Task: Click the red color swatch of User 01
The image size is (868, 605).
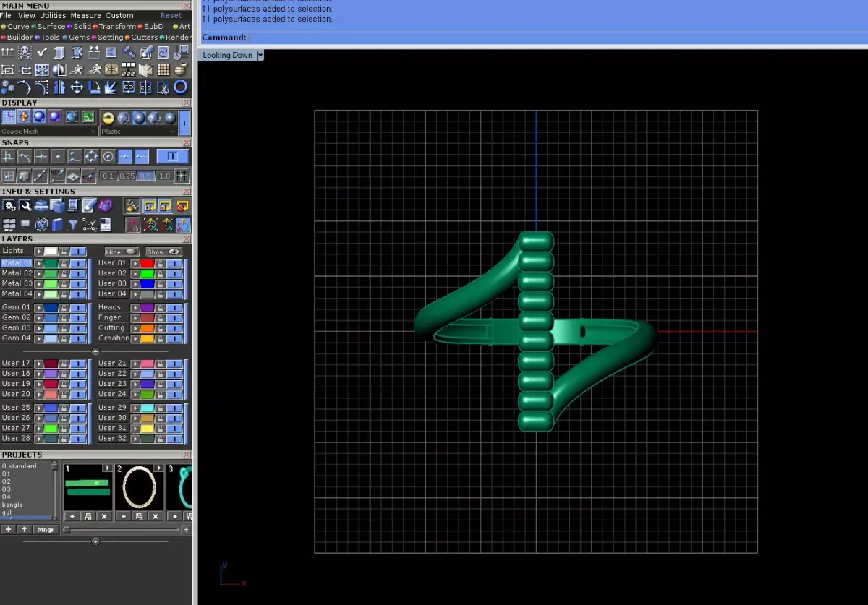Action: click(x=148, y=263)
